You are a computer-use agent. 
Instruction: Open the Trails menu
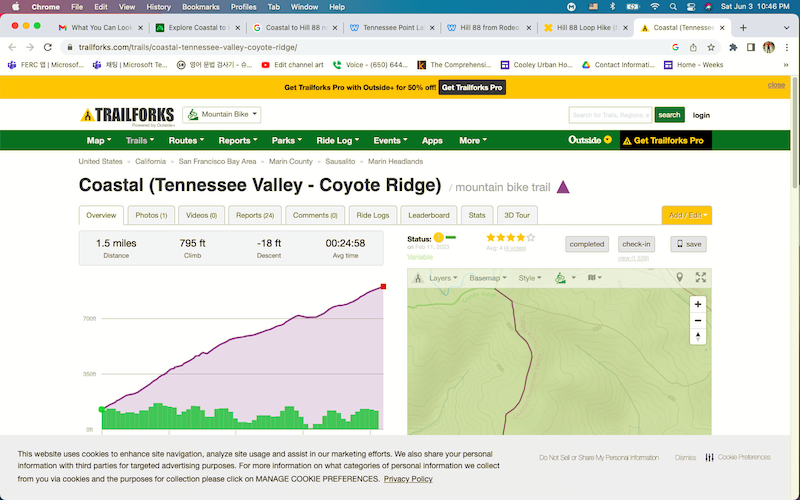coord(140,140)
